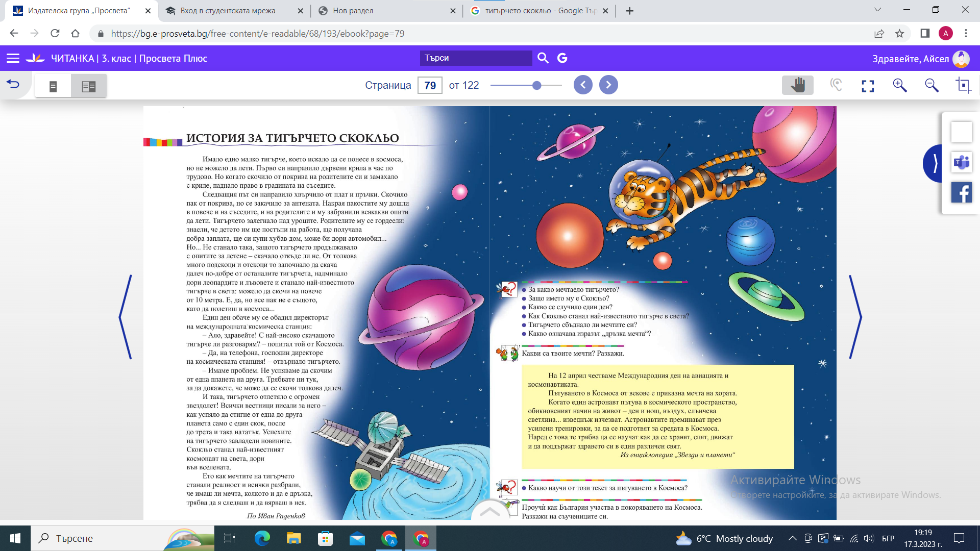The image size is (980, 551).
Task: Open the user avatar profile picture
Action: pyautogui.click(x=961, y=59)
